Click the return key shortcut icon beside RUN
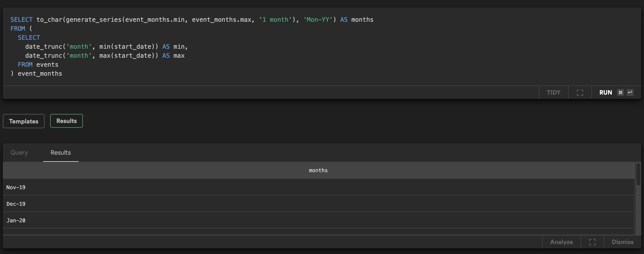This screenshot has height=254, width=644. point(630,92)
